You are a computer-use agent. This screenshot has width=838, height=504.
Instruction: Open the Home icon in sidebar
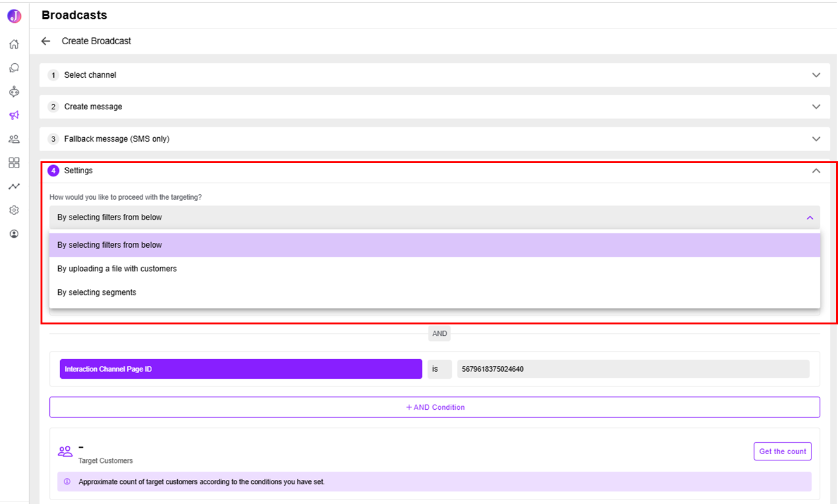(14, 44)
